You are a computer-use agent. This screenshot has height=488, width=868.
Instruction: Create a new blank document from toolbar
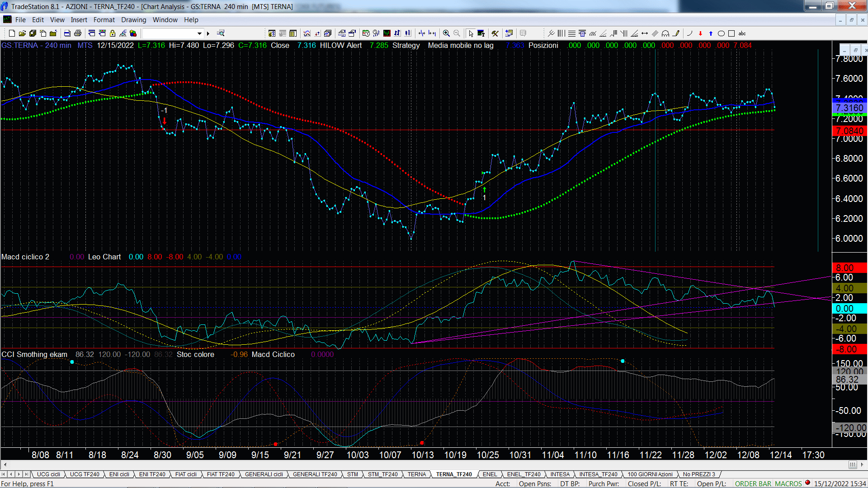pos(12,33)
